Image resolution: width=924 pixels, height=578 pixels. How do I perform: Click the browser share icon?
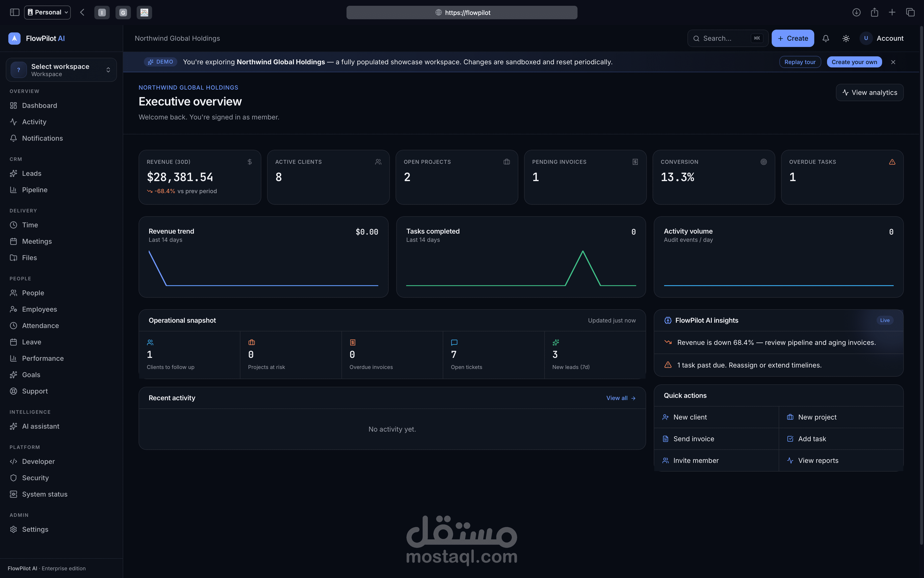[874, 12]
